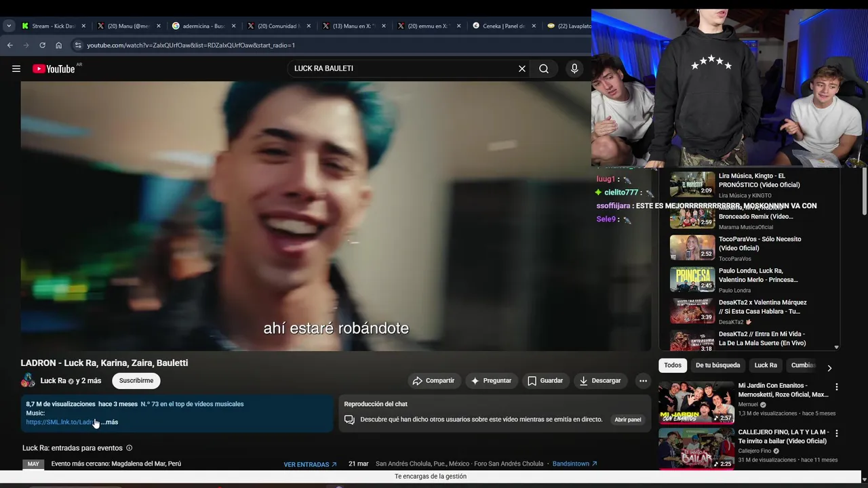
Task: View site information icon in address bar
Action: click(x=78, y=45)
